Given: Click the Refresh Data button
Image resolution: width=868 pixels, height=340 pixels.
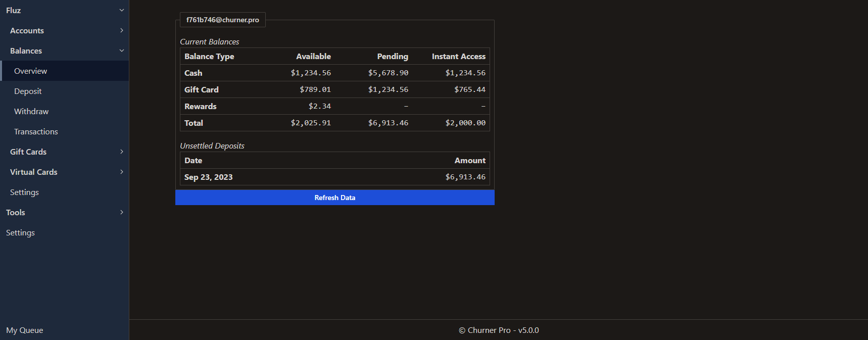Looking at the screenshot, I should [x=334, y=198].
